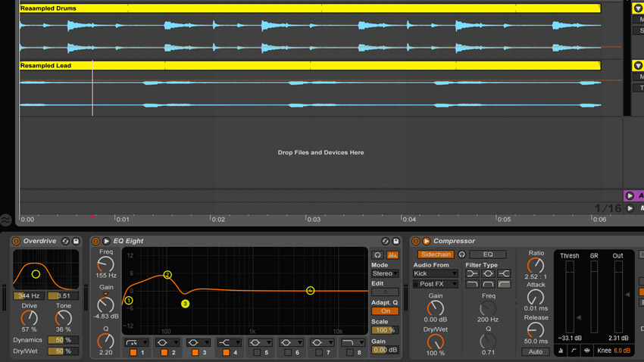Enable EQ Eight audition headphone icon
This screenshot has width=644, height=362.
377,255
